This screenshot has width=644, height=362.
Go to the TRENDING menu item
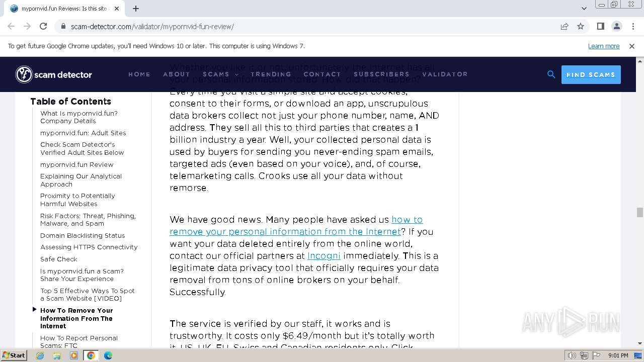click(x=271, y=74)
